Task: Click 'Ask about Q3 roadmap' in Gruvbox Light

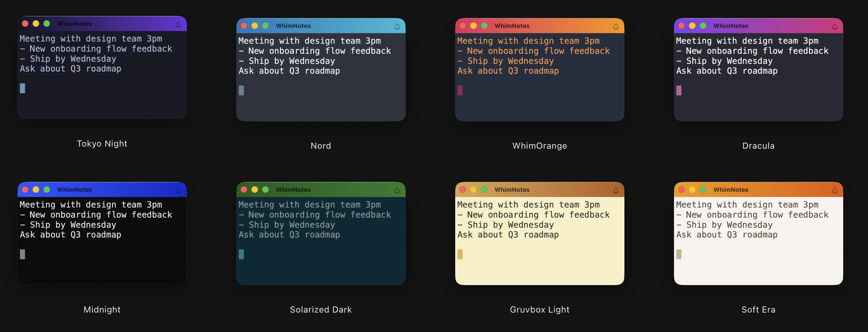Action: click(508, 235)
